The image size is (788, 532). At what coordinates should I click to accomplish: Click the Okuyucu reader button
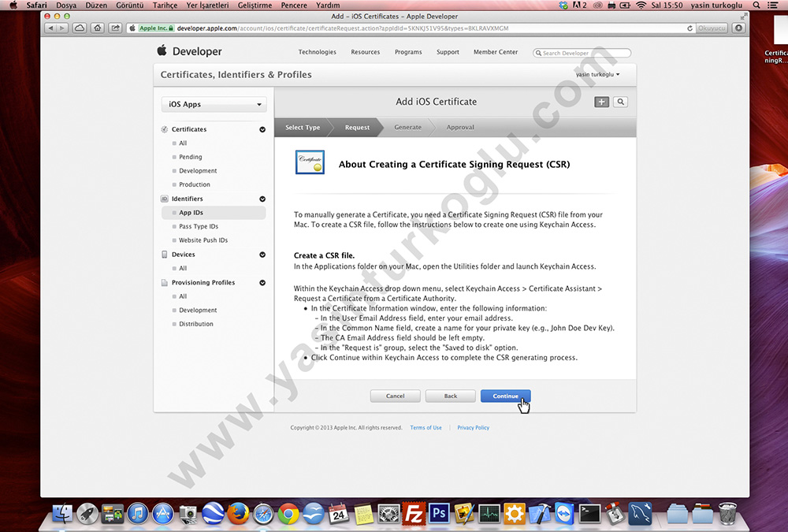click(712, 28)
